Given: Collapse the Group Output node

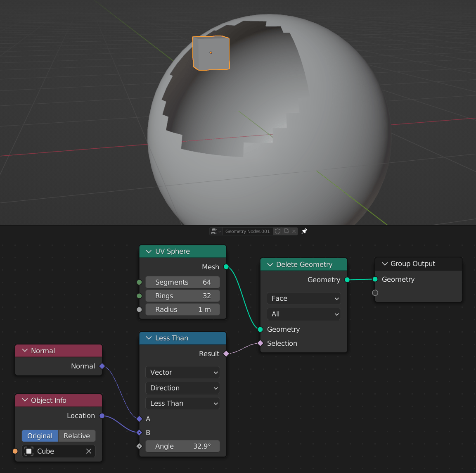Looking at the screenshot, I should 384,264.
